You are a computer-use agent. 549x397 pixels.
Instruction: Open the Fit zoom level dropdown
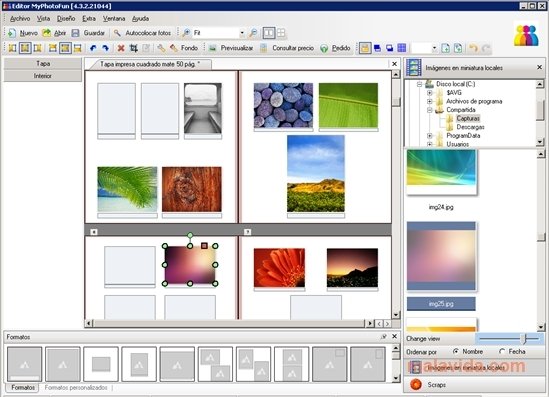tap(242, 33)
